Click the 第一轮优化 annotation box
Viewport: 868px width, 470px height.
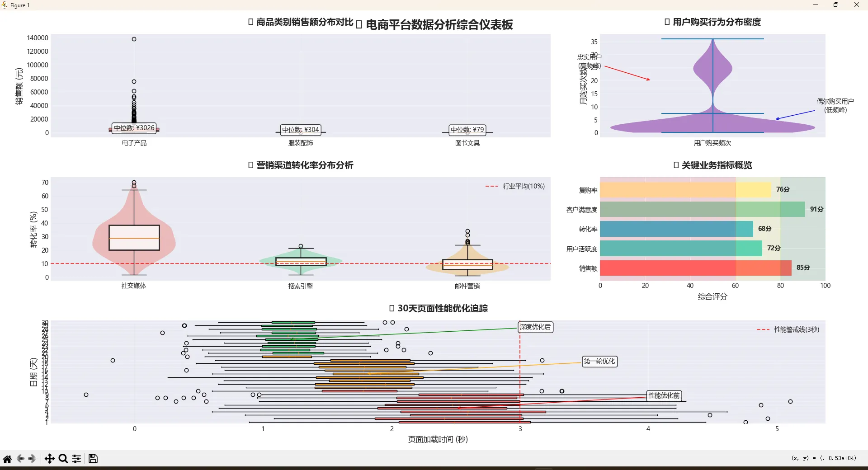pos(599,361)
